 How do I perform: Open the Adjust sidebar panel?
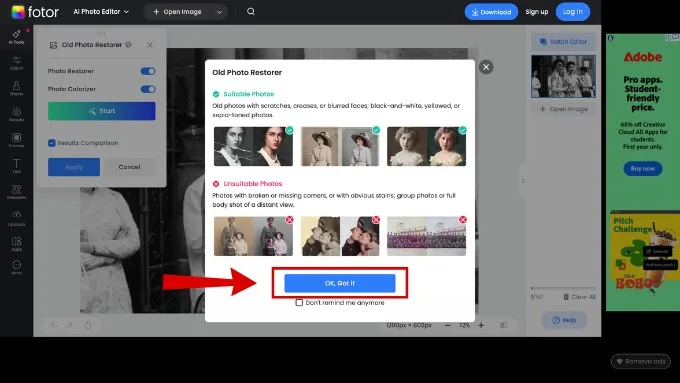(x=16, y=63)
